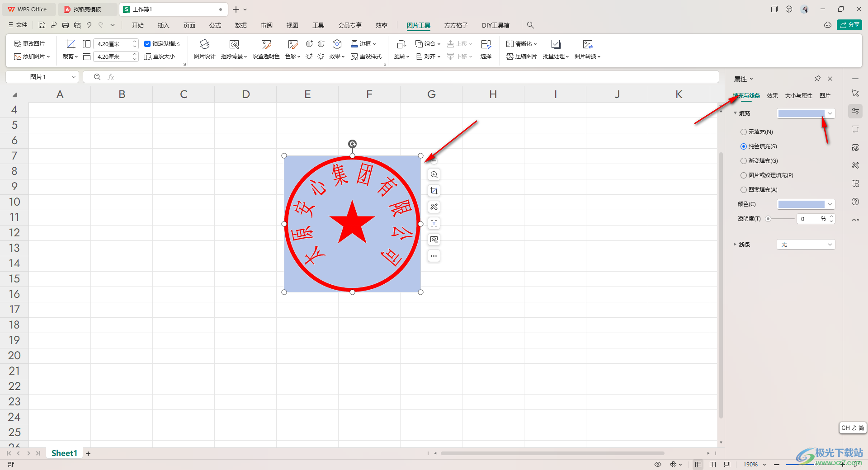The width and height of the screenshot is (868, 470).
Task: Add a new sheet with plus button
Action: (x=88, y=454)
